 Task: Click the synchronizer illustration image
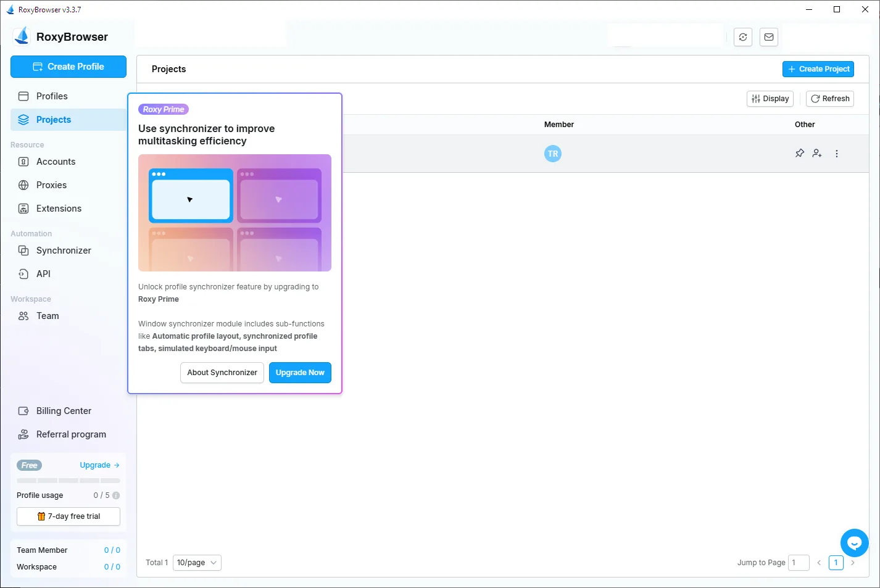pyautogui.click(x=235, y=213)
